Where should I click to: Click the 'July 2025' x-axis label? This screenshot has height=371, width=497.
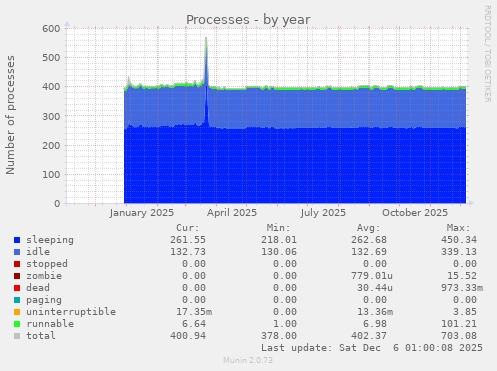[323, 213]
